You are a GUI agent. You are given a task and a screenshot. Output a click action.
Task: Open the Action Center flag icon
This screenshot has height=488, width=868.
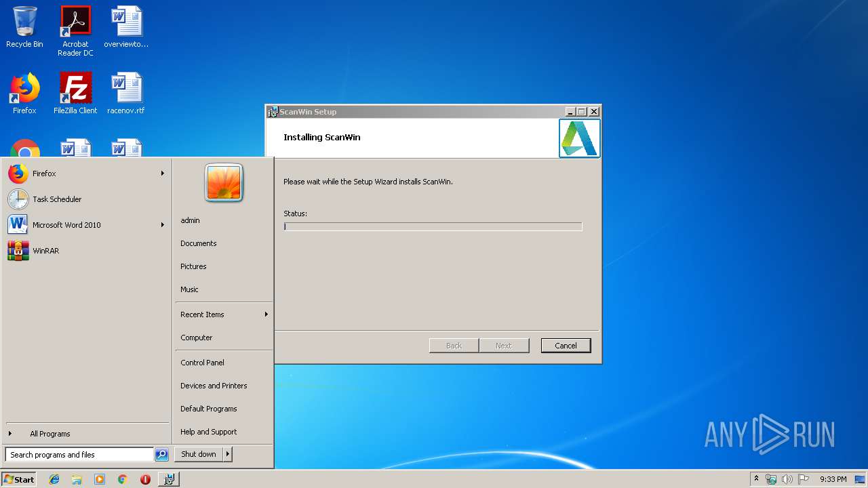804,479
